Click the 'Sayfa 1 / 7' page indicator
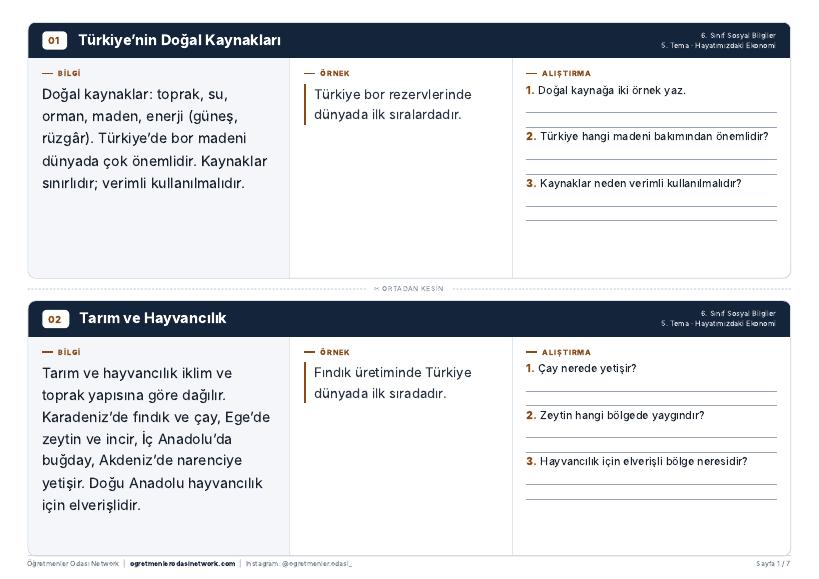 click(x=773, y=564)
